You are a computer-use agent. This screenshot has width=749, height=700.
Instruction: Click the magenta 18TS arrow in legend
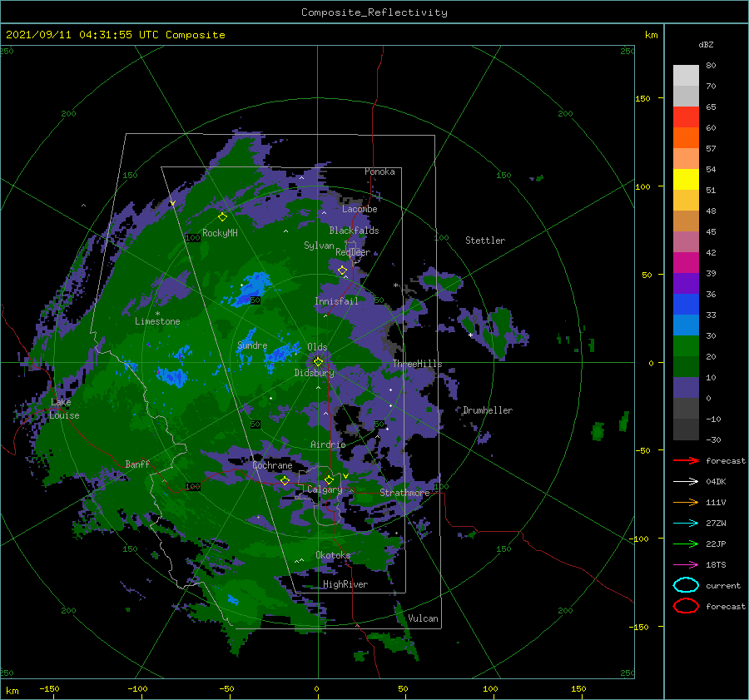pos(686,565)
